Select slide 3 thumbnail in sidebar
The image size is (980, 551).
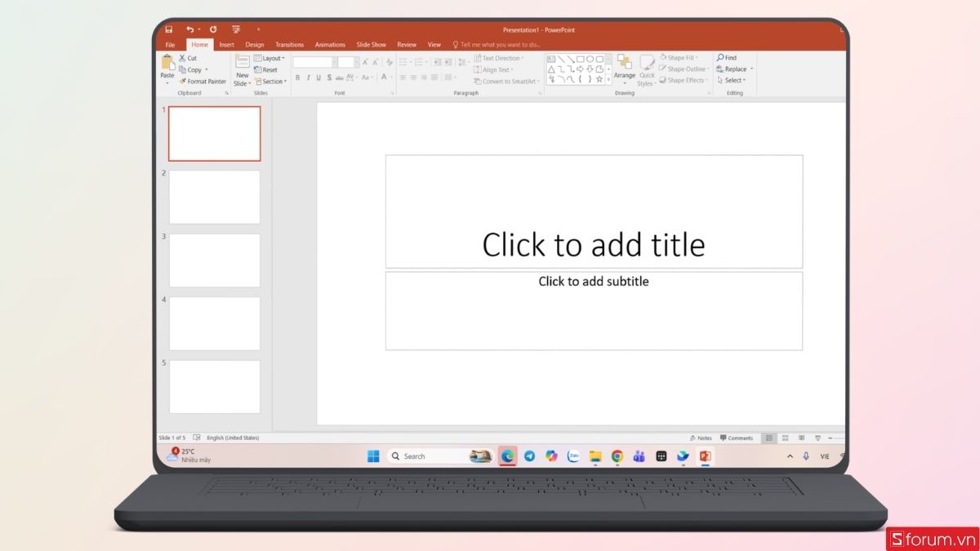pos(214,260)
